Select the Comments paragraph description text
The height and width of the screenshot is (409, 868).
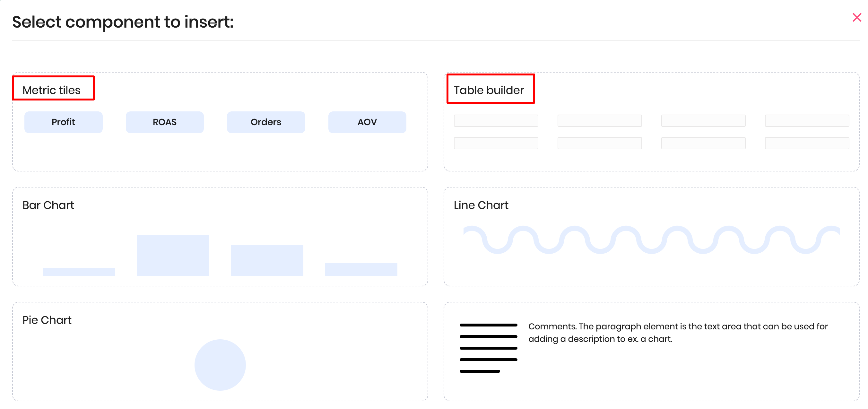click(x=677, y=332)
